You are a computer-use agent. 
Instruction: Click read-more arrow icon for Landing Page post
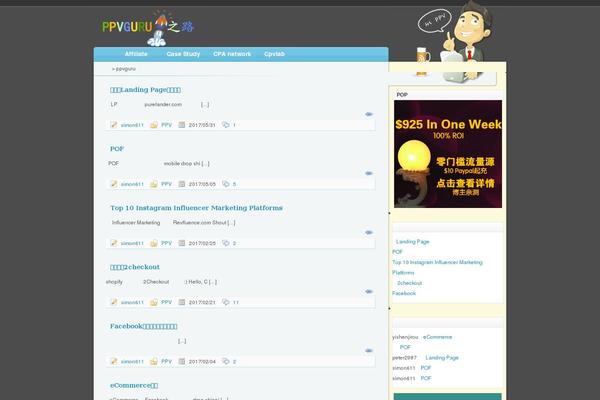click(x=368, y=114)
